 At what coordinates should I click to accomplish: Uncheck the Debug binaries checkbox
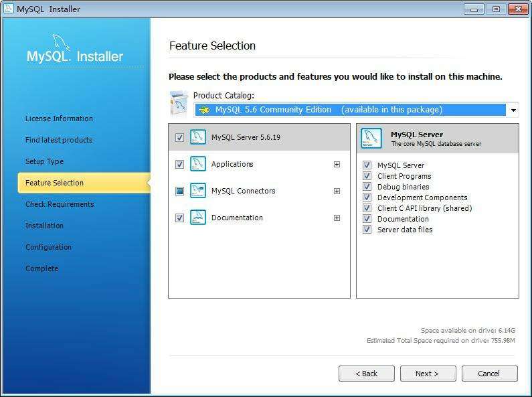[367, 186]
